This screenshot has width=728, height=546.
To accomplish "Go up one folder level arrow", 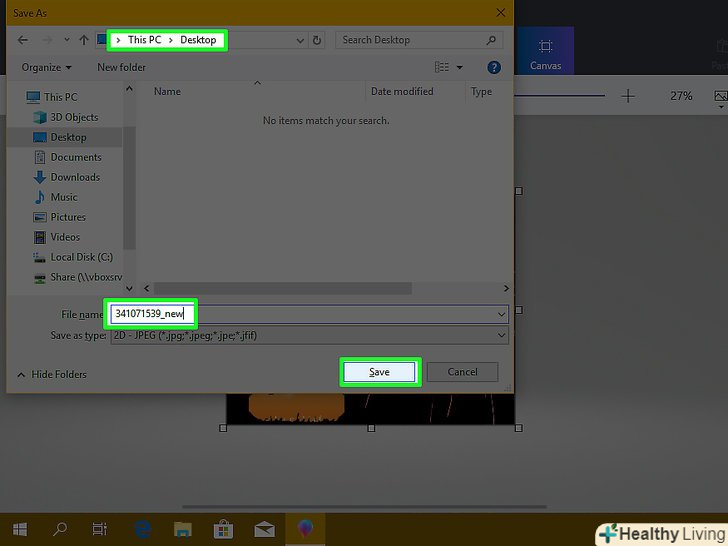I will click(84, 40).
